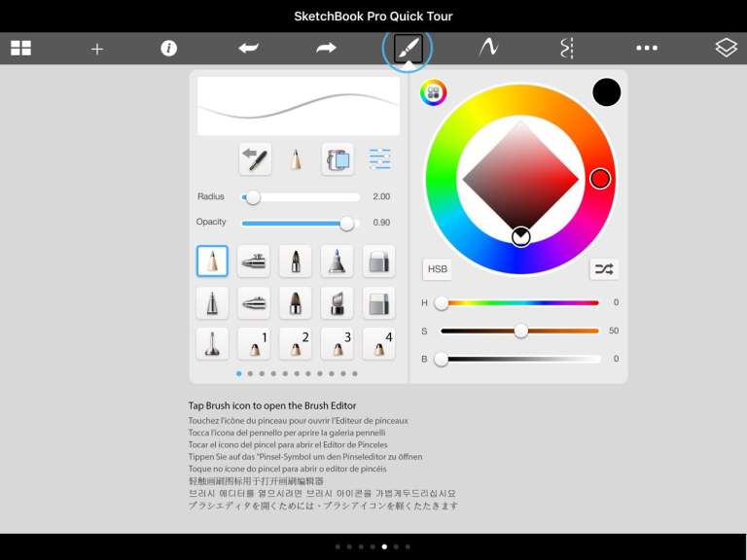
Task: Open the layers icon
Action: pos(726,48)
